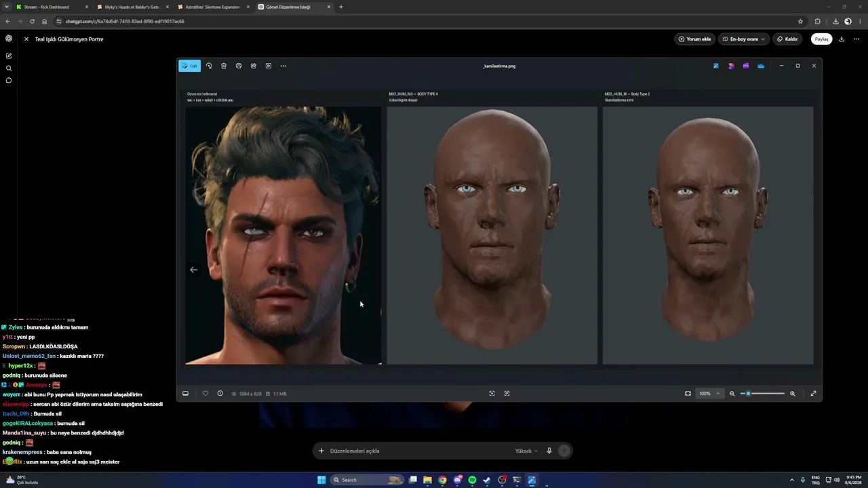Screen dimensions: 868x488
Task: Zoom in with the plus magnifier
Action: tap(793, 393)
